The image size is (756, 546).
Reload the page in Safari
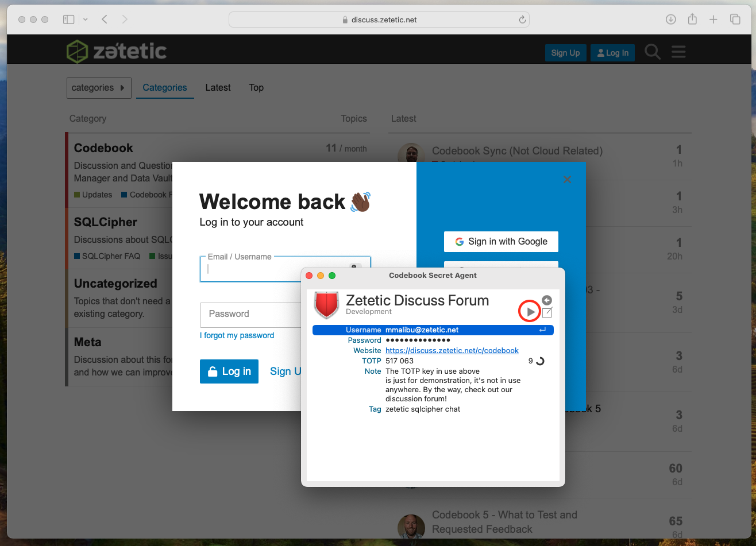[x=522, y=20]
